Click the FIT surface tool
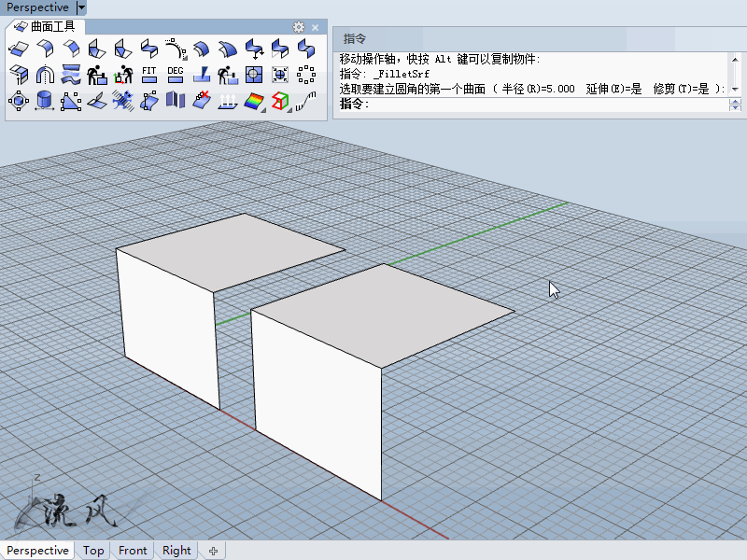 coord(149,75)
